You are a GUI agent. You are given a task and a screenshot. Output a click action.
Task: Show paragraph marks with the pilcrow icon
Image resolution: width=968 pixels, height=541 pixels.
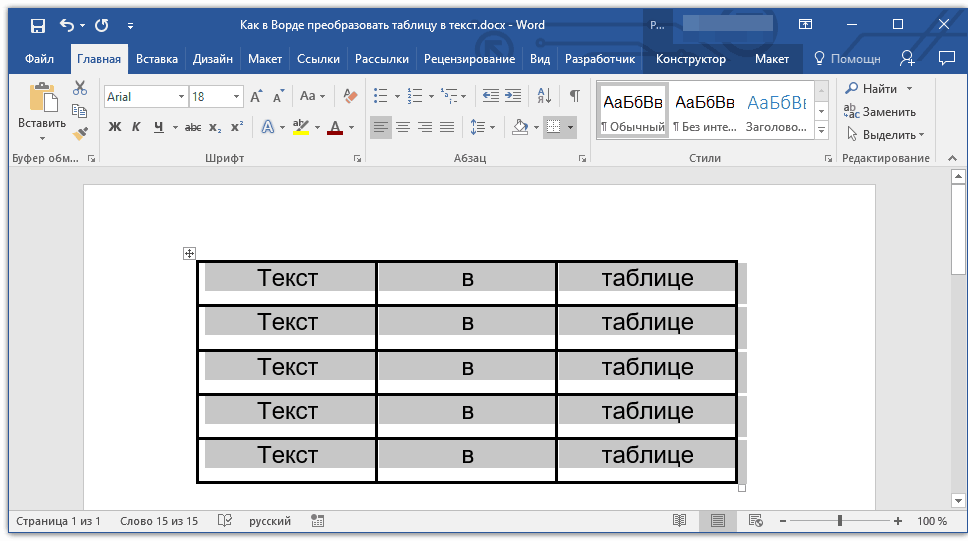point(575,96)
